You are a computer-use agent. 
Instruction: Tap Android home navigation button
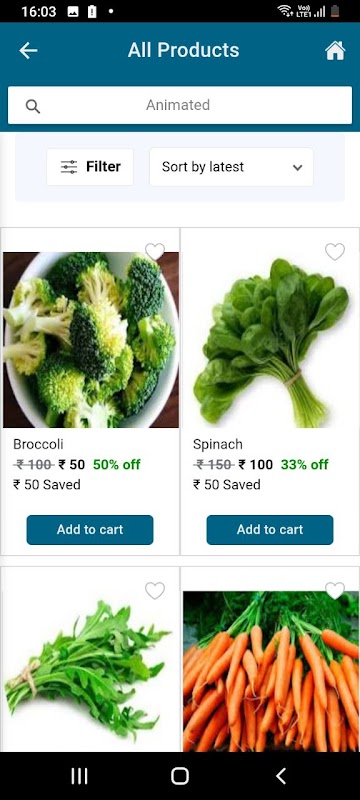click(x=179, y=776)
